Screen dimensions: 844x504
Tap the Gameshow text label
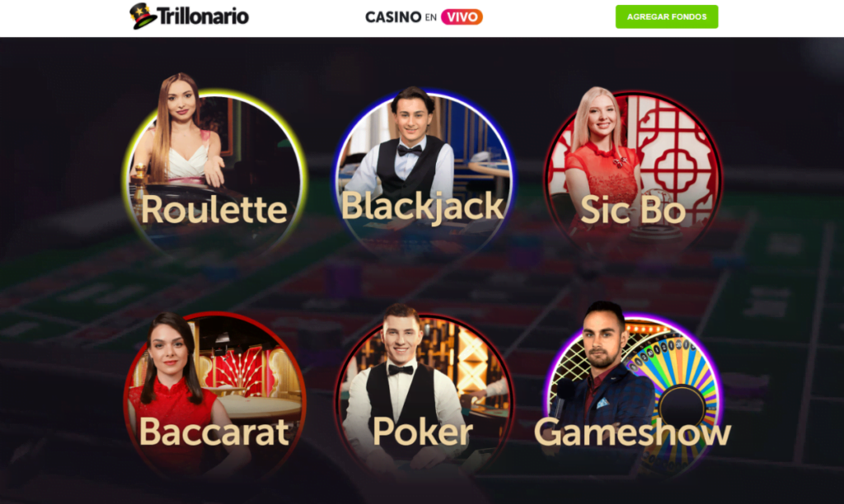[633, 433]
